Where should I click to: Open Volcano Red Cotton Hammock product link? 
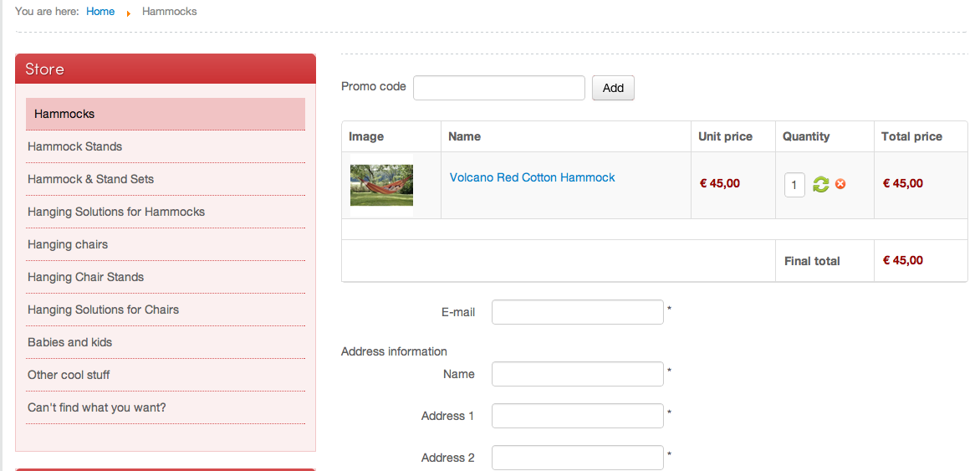(x=532, y=177)
